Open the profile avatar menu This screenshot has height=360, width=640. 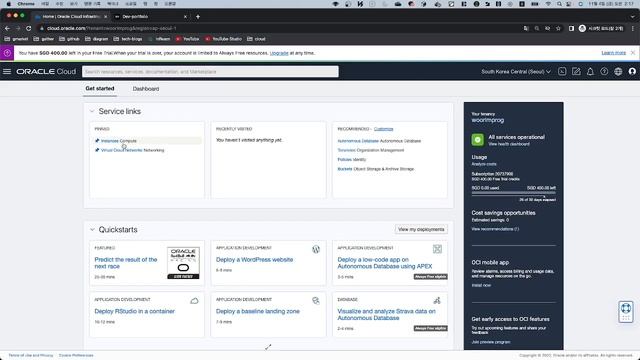632,71
